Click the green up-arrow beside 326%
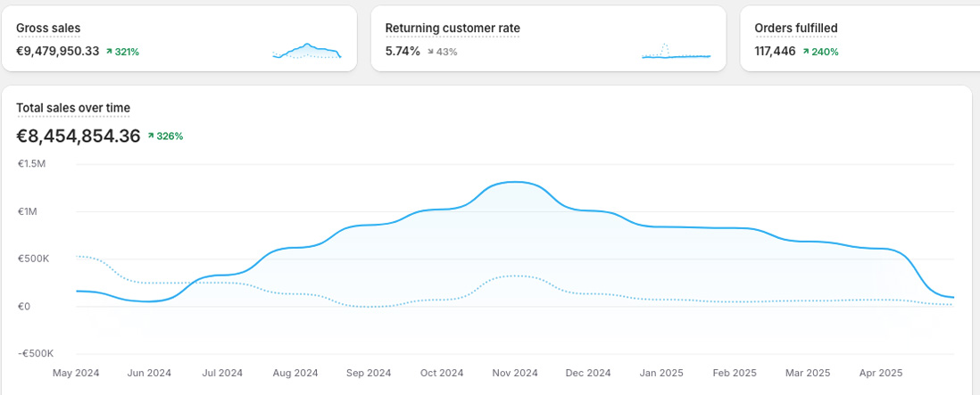Screen dimensions: 980x395 150,136
